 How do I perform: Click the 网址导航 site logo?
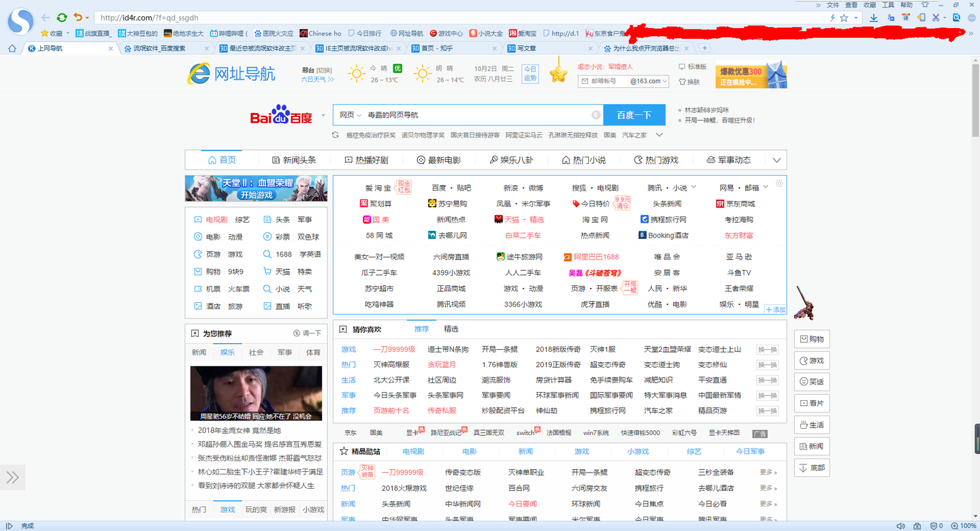231,74
